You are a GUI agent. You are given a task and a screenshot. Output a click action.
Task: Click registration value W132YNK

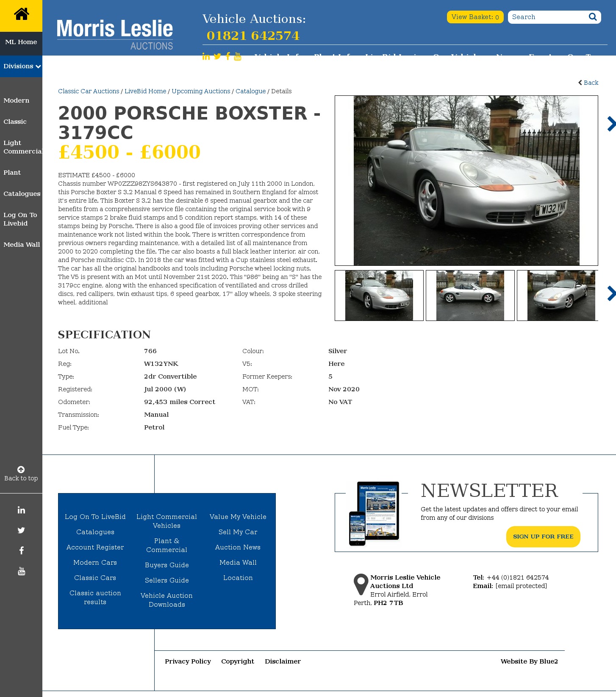pos(161,364)
